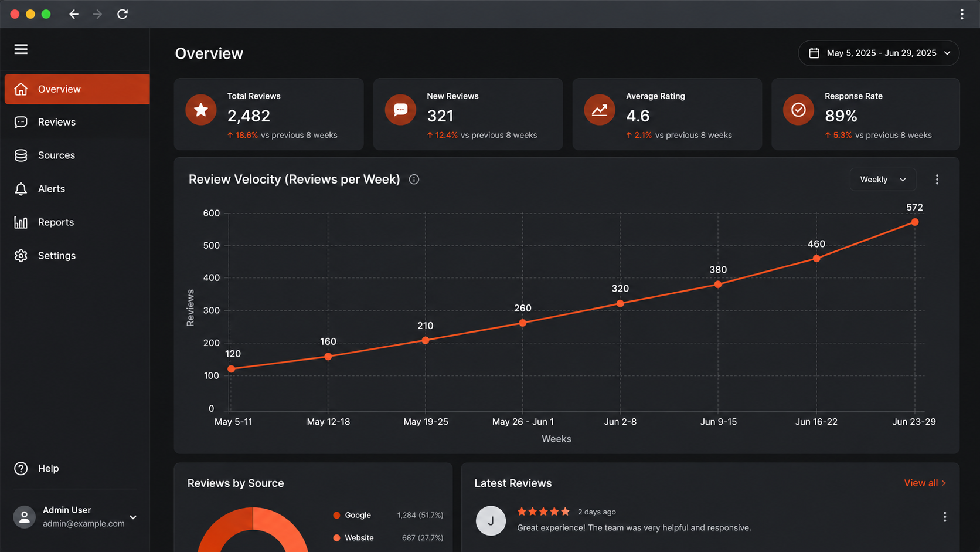The width and height of the screenshot is (980, 552).
Task: Click the Reviews by Source donut chart
Action: click(253, 529)
